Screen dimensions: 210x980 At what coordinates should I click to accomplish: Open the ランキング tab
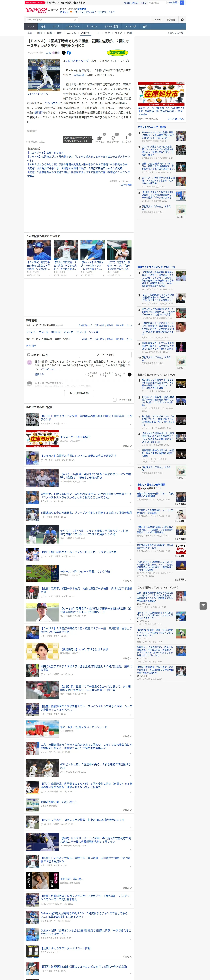coord(130,27)
